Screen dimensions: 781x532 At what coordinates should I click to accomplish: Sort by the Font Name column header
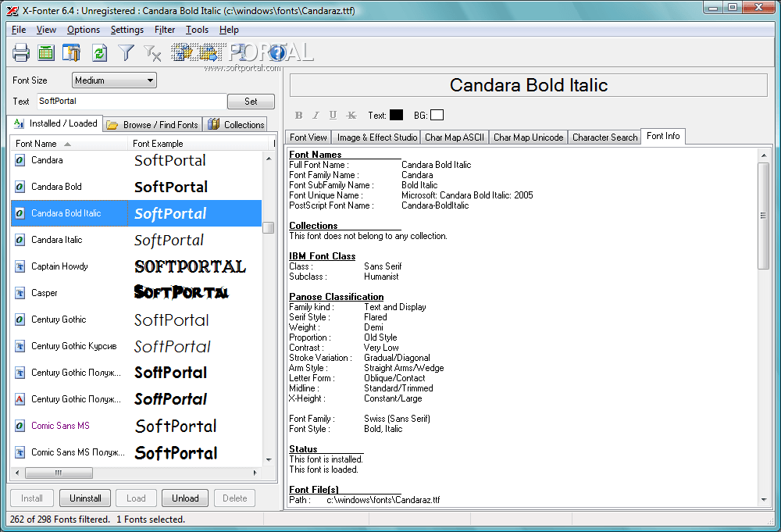[69, 144]
